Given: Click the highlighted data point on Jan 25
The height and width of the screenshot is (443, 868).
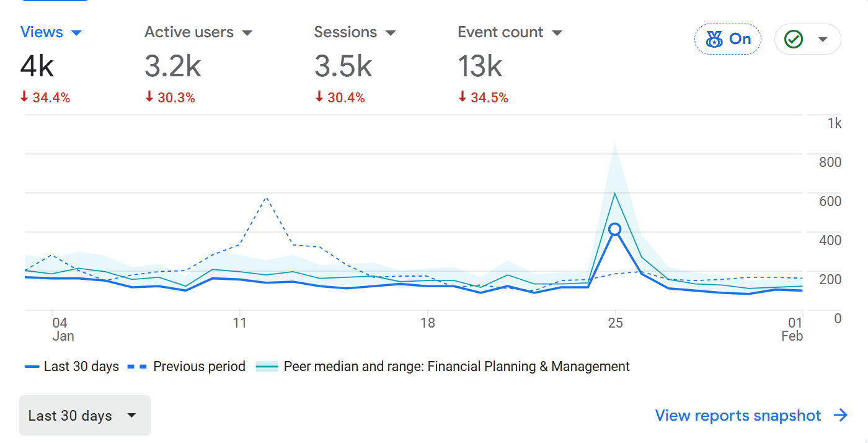Looking at the screenshot, I should [x=614, y=230].
